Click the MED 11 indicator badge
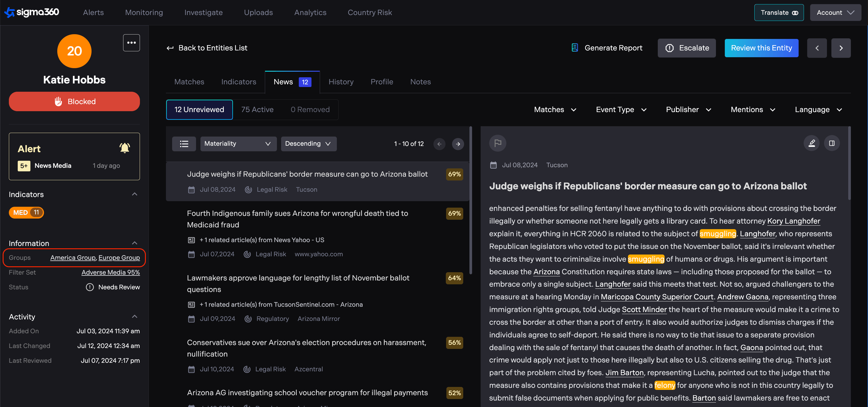The image size is (868, 407). 26,212
